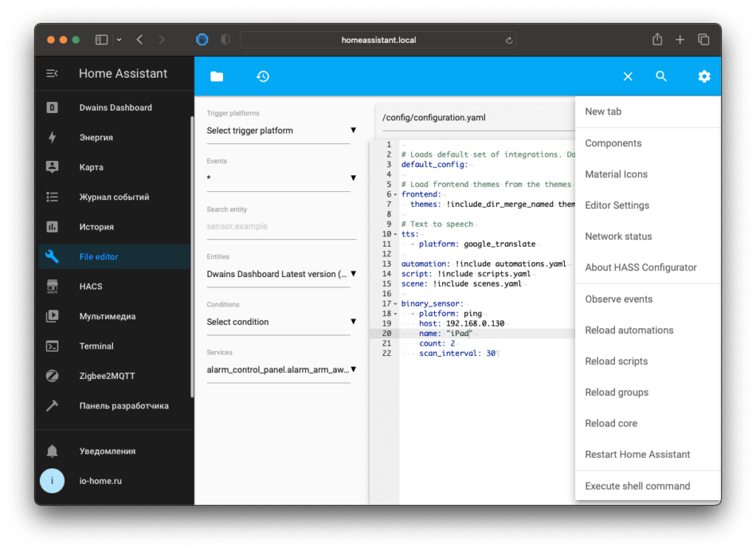This screenshot has width=756, height=551.
Task: Select Restart Home Assistant menu item
Action: coord(648,454)
